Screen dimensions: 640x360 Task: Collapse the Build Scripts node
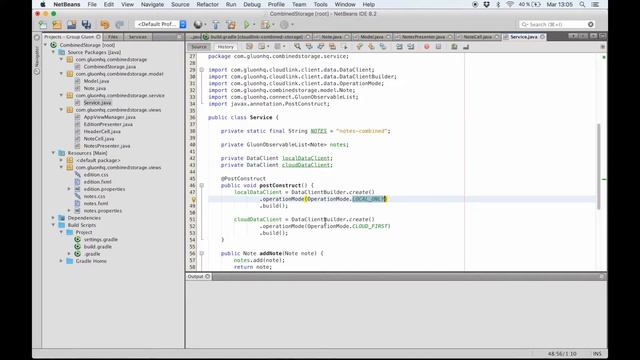(x=53, y=225)
